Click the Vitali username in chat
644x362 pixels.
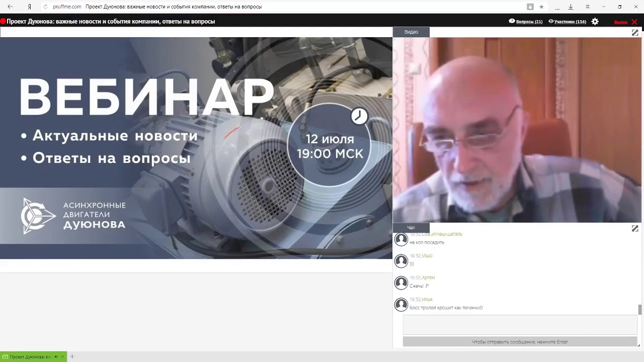(427, 256)
